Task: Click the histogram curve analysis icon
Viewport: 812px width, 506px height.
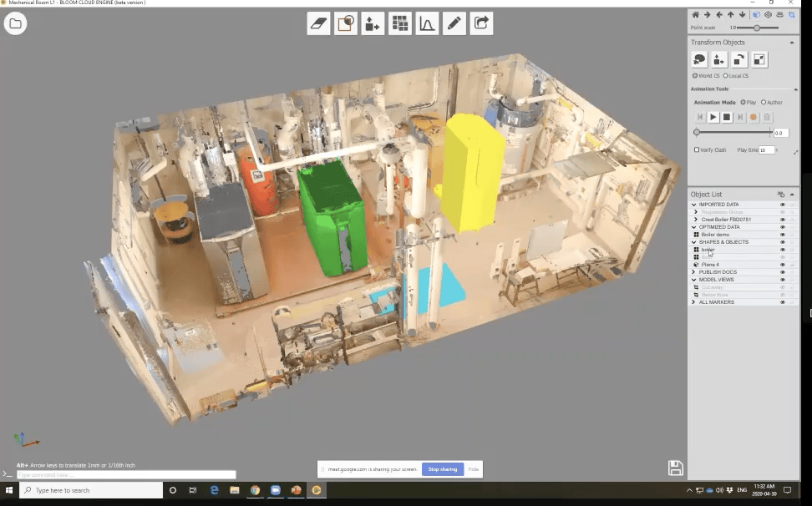Action: click(x=427, y=24)
